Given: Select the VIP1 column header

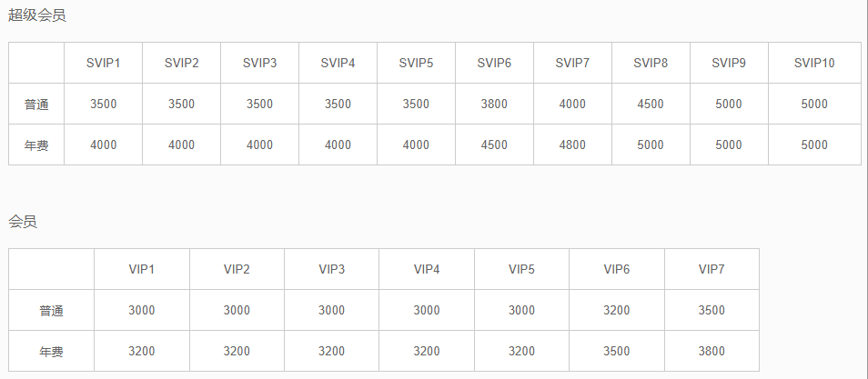Looking at the screenshot, I should (142, 269).
